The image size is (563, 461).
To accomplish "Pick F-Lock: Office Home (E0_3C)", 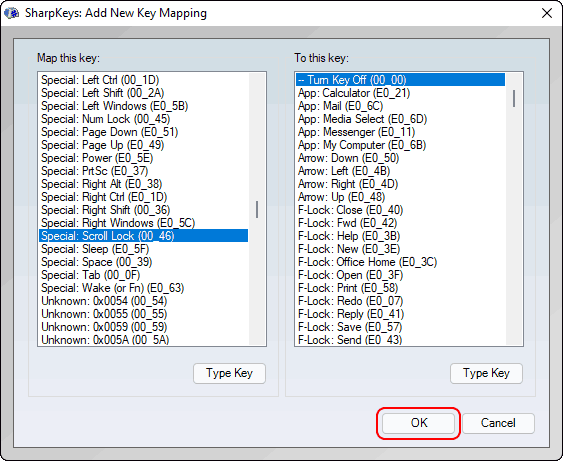I will tap(400, 262).
